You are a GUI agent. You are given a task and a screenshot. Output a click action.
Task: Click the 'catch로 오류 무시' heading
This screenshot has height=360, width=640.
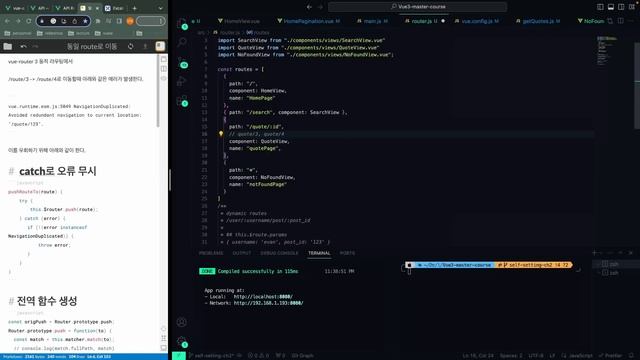(x=58, y=171)
